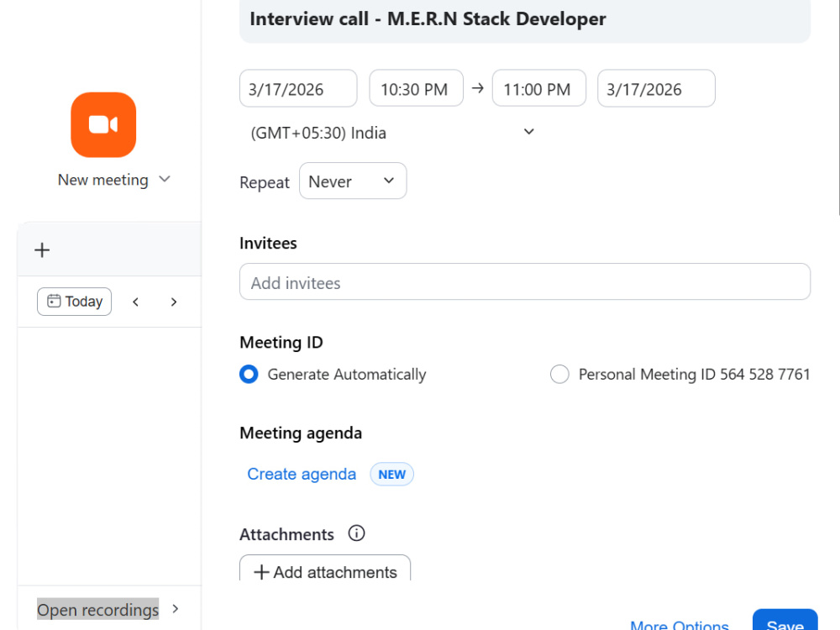Viewport: 840px width, 630px height.
Task: Show the Attachments info icon
Action: tap(356, 533)
